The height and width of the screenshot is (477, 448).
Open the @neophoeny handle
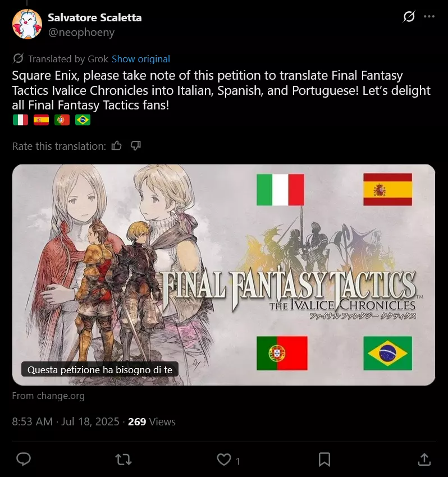[x=81, y=32]
